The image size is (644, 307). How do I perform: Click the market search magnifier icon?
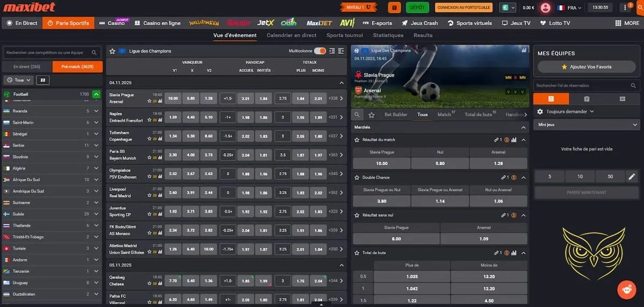(x=357, y=115)
